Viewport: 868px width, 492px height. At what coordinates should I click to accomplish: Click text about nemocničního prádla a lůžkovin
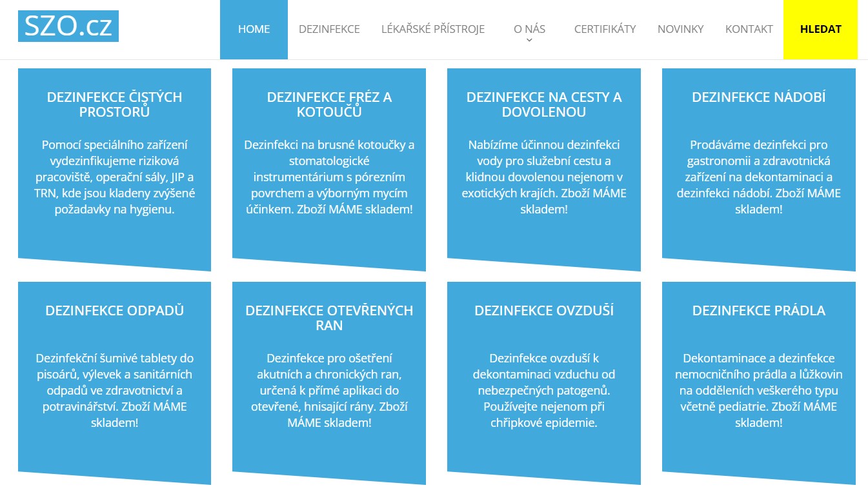point(759,390)
